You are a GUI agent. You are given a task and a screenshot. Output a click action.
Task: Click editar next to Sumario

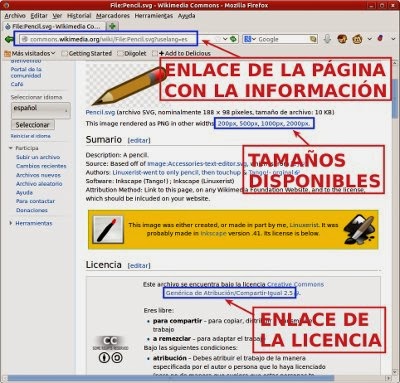point(139,140)
